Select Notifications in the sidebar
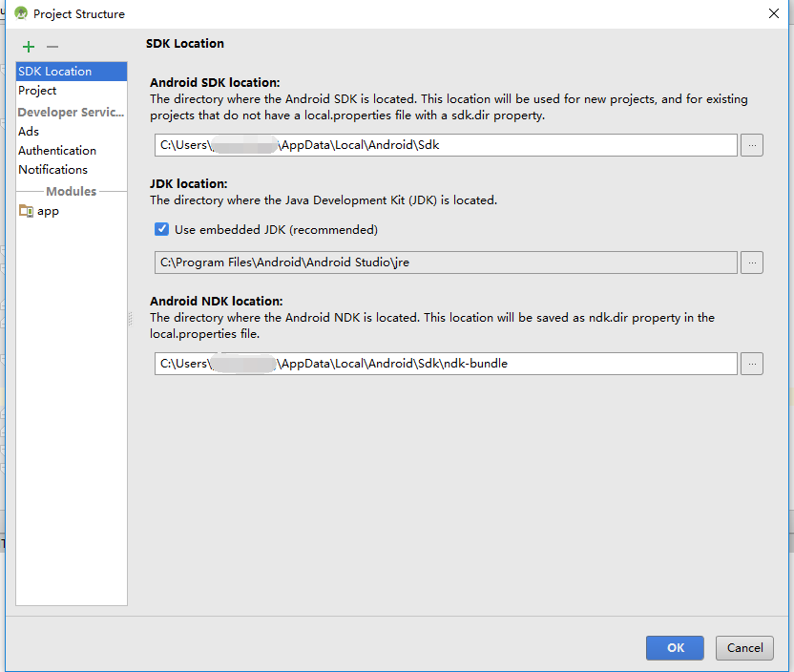 pyautogui.click(x=72, y=170)
